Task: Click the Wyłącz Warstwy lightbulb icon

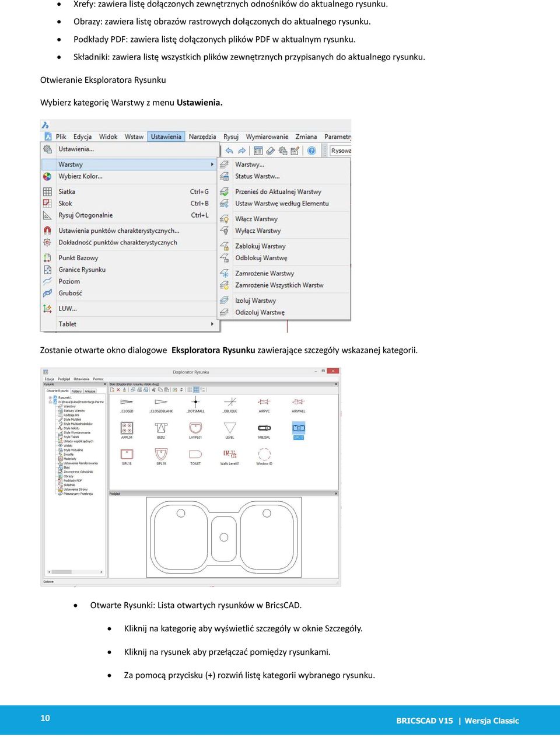Action: (224, 230)
